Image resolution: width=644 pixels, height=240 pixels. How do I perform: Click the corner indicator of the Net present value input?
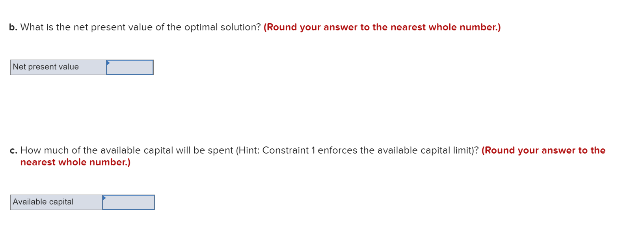pyautogui.click(x=108, y=63)
